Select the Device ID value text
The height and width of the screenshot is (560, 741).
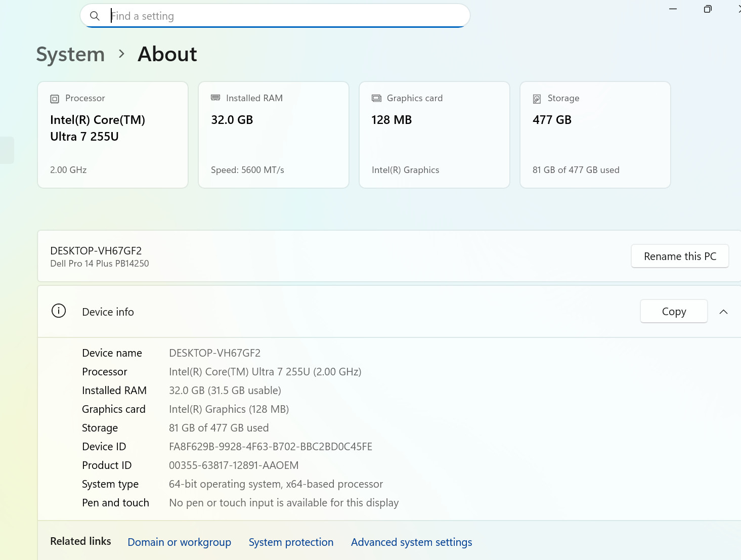(x=271, y=447)
